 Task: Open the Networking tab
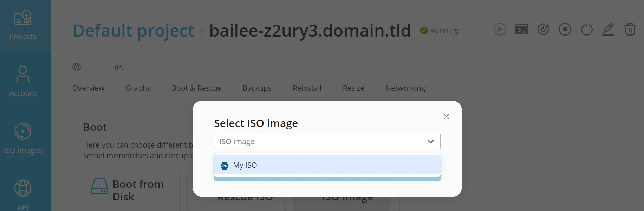[x=405, y=88]
